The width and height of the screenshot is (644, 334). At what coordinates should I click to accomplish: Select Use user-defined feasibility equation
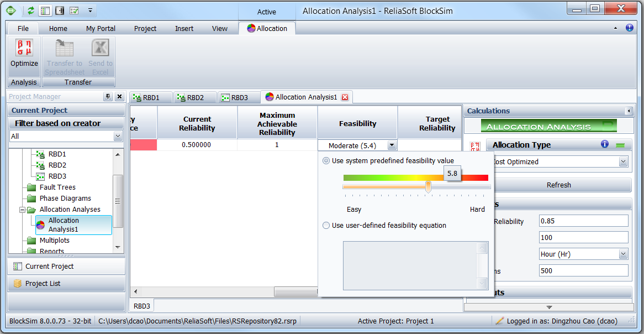pyautogui.click(x=326, y=226)
